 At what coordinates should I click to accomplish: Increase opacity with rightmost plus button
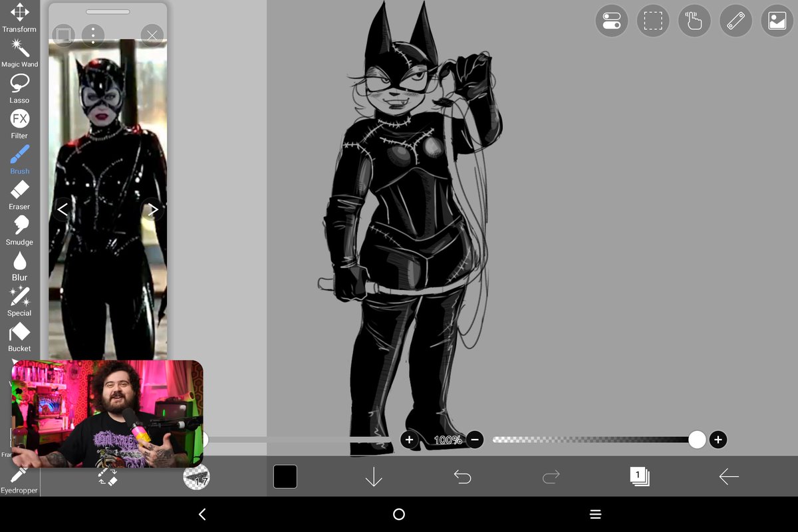718,440
